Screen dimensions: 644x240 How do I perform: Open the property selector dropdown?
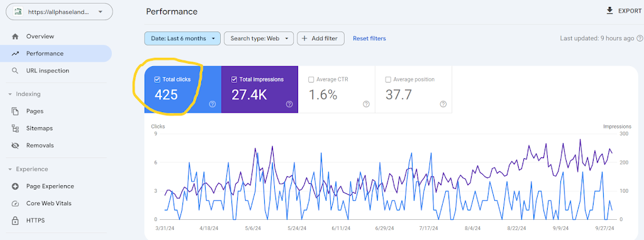[59, 12]
